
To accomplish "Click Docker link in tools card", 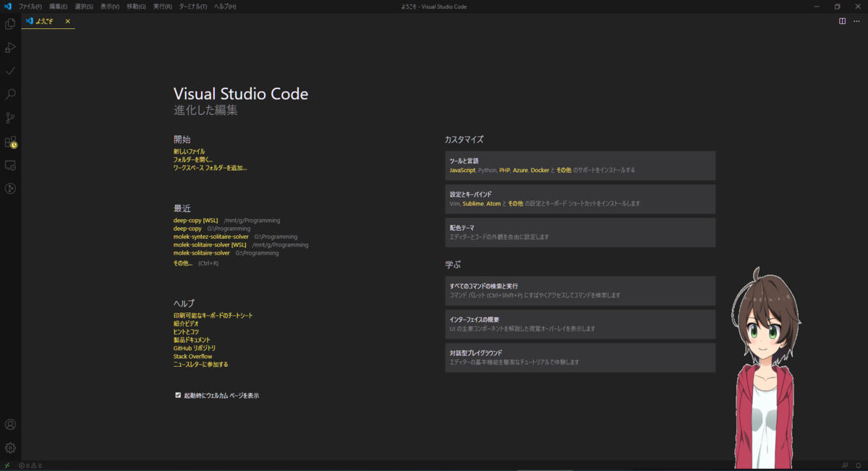I will (x=540, y=170).
